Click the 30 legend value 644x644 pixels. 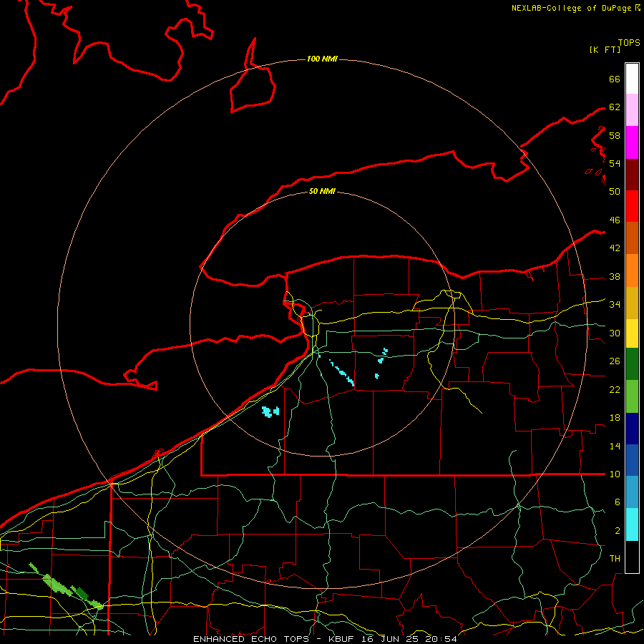pos(615,333)
